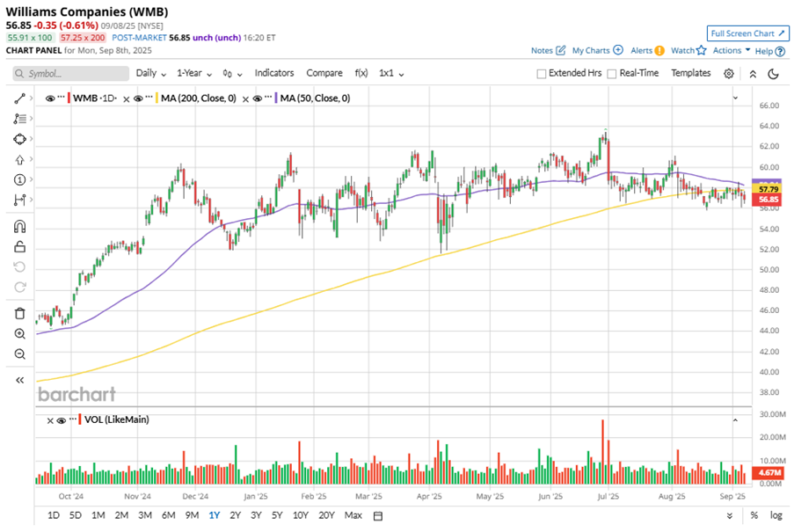Viewport: 794px width, 532px height.
Task: Click the MA 200 yellow color swatch
Action: point(157,98)
